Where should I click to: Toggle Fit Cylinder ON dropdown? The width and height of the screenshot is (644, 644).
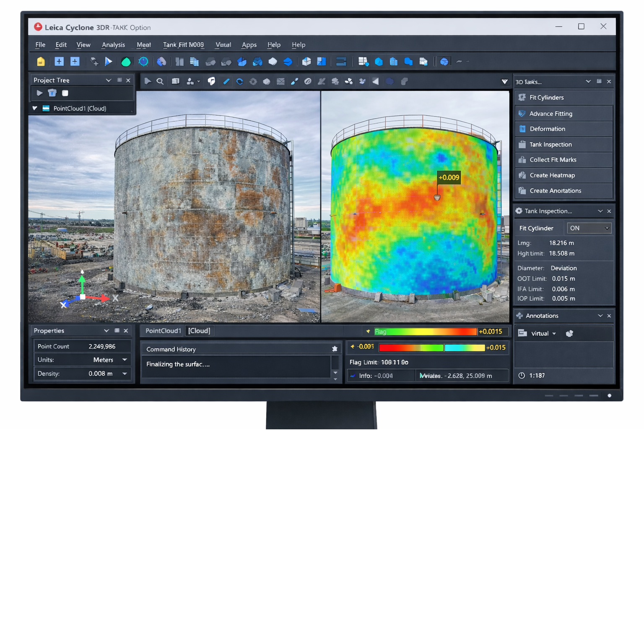tap(589, 228)
